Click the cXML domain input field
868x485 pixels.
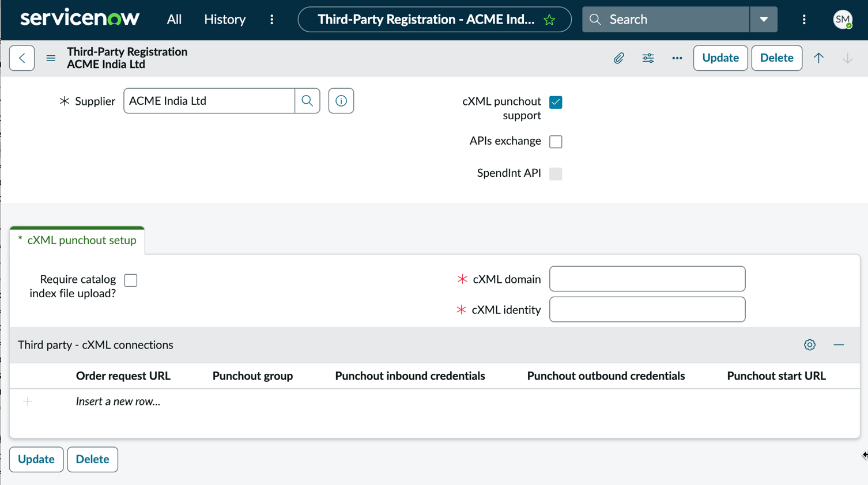point(647,279)
